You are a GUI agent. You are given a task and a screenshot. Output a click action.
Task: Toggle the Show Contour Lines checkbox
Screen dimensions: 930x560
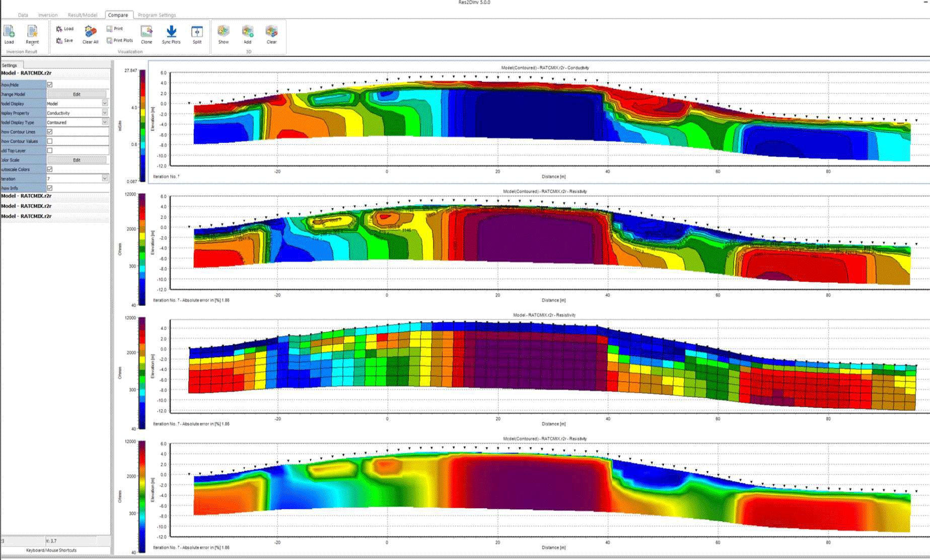click(x=50, y=132)
